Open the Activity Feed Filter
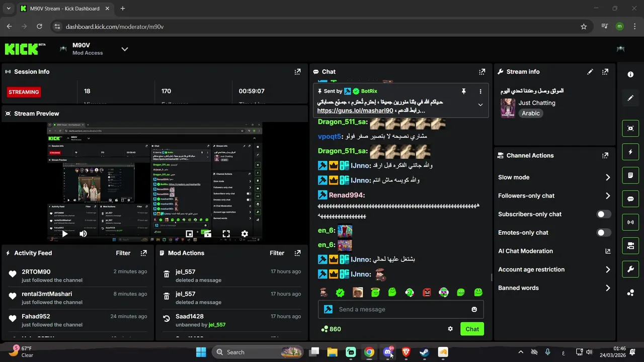The height and width of the screenshot is (362, 644). 123,253
